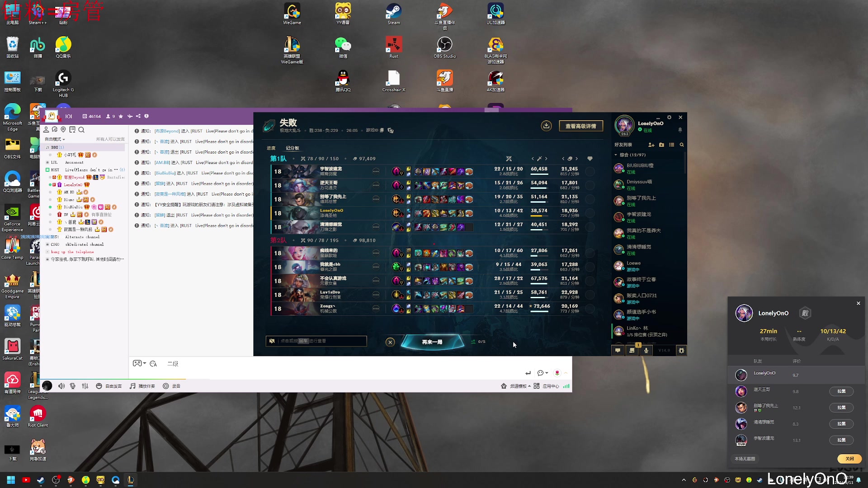The image size is (868, 488).
Task: Open the Windows Start menu
Action: (11, 480)
